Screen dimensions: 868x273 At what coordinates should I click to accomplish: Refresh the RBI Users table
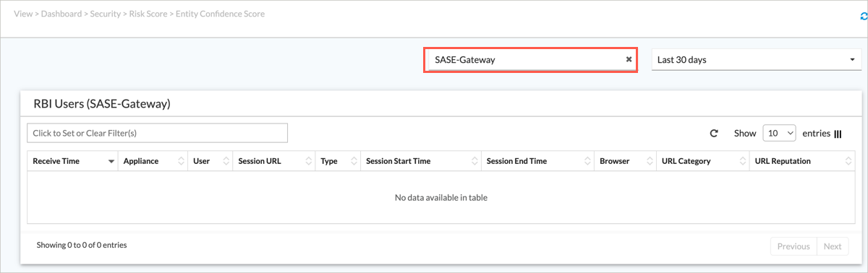tap(714, 133)
